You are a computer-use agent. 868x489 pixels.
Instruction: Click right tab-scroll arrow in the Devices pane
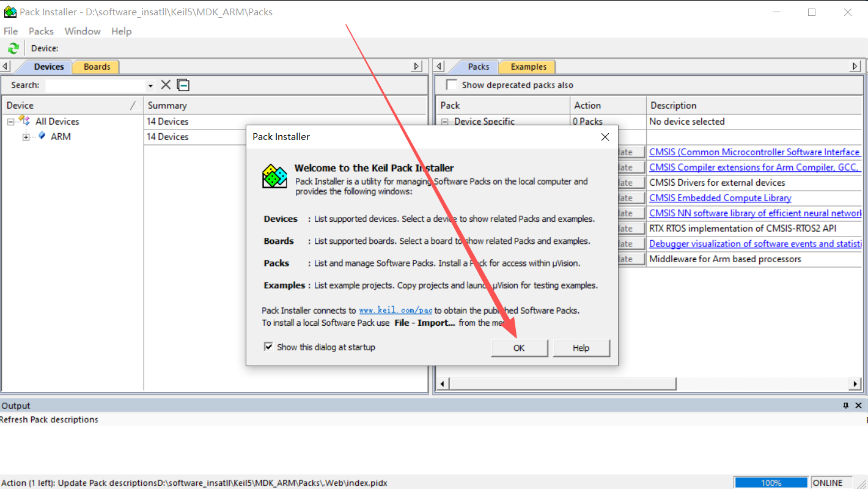[x=417, y=67]
